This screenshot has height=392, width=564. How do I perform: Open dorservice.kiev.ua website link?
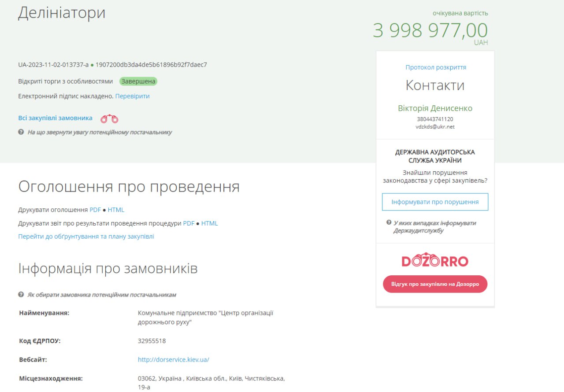pyautogui.click(x=173, y=359)
